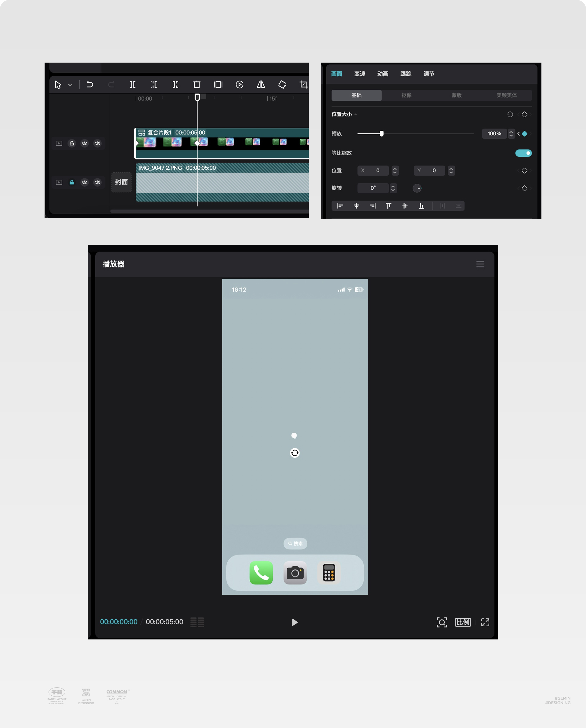Click the mirror flip icon
This screenshot has height=728, width=586.
(x=261, y=84)
